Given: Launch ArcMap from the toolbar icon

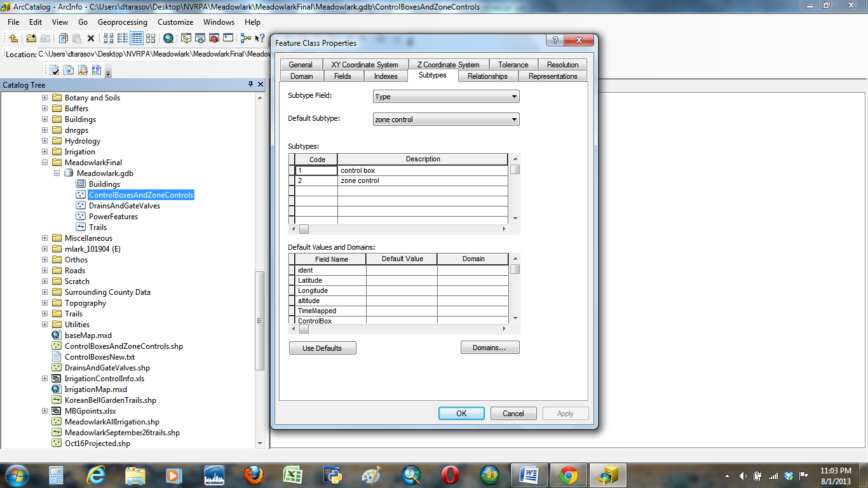Looking at the screenshot, I should pos(168,38).
